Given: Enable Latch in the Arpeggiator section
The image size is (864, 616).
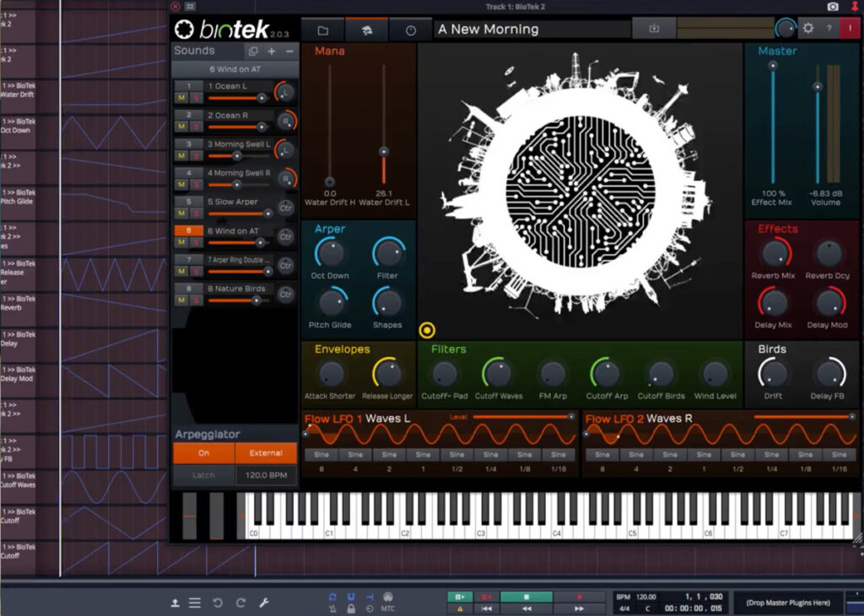Looking at the screenshot, I should [202, 475].
